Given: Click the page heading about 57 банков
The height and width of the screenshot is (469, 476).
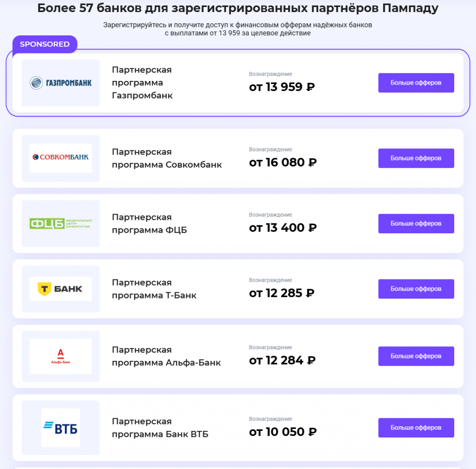Looking at the screenshot, I should click(x=238, y=7).
